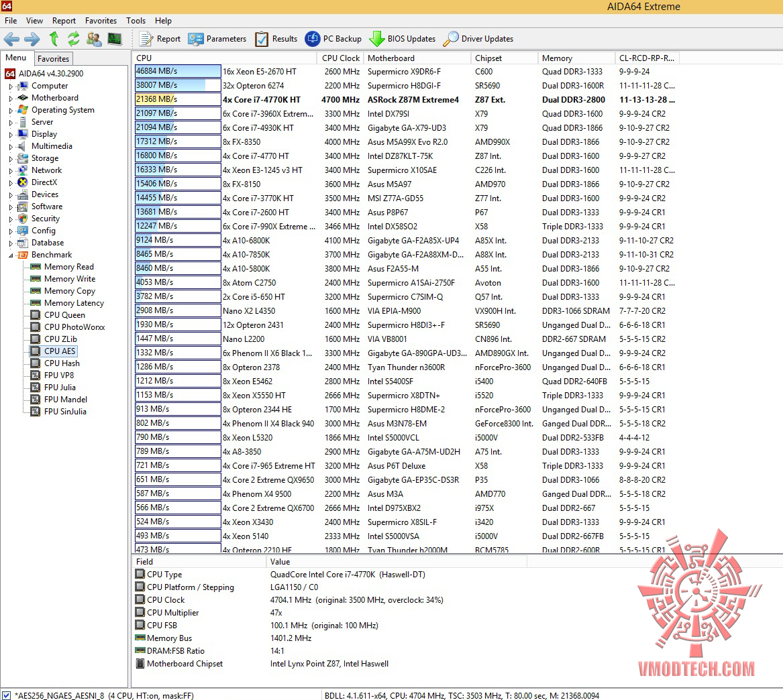Expand the Operating System tree node

11,110
